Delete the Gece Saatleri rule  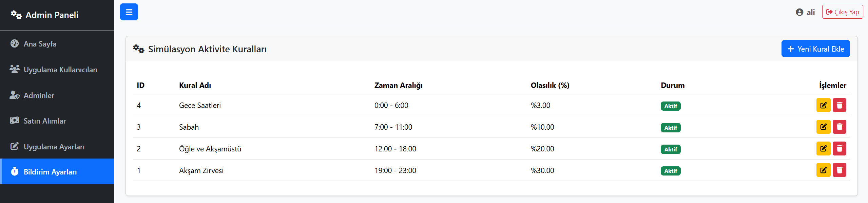tap(840, 105)
